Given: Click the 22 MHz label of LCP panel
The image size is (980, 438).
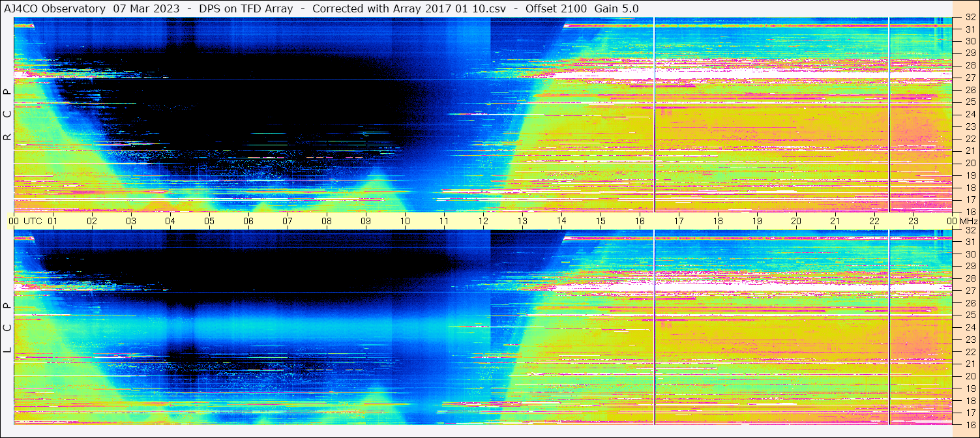Looking at the screenshot, I should click(970, 352).
